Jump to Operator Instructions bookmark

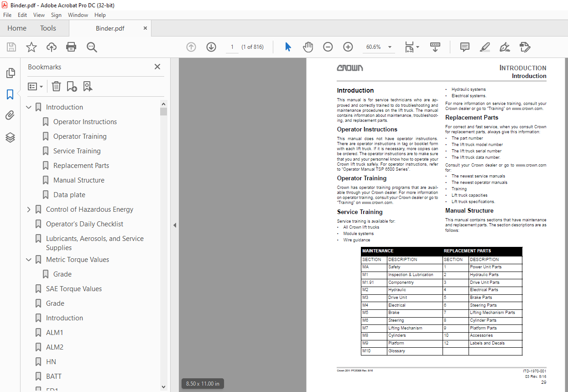click(85, 122)
